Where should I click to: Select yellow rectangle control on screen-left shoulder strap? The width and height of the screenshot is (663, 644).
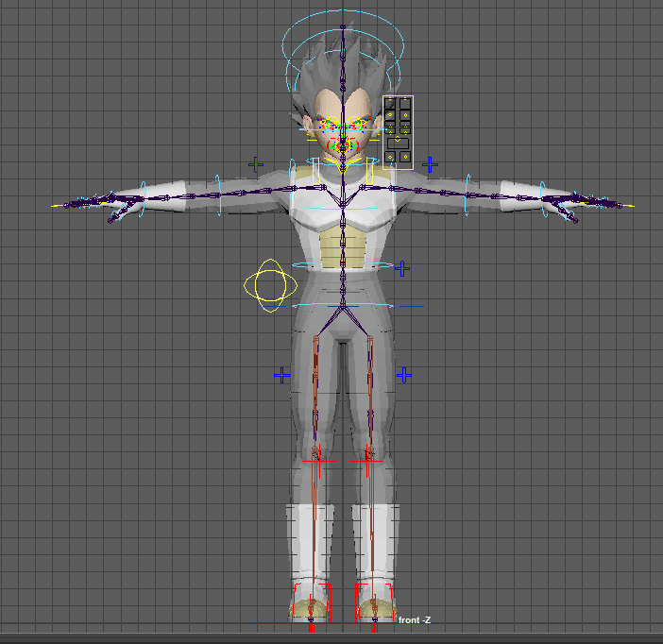pyautogui.click(x=315, y=171)
